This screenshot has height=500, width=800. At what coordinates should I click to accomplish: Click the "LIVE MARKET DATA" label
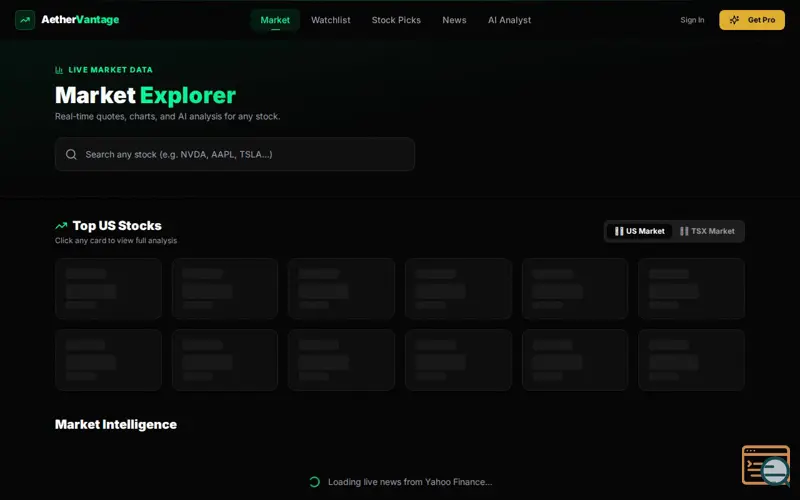(x=110, y=70)
